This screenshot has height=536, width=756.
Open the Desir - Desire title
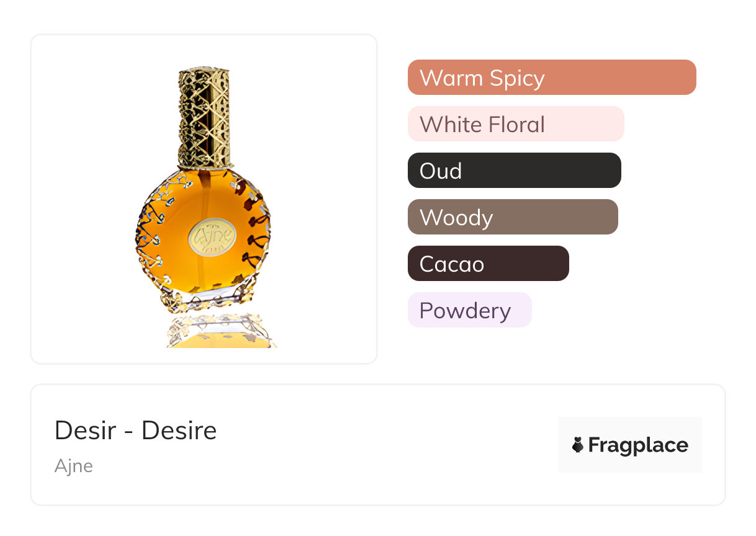(135, 431)
